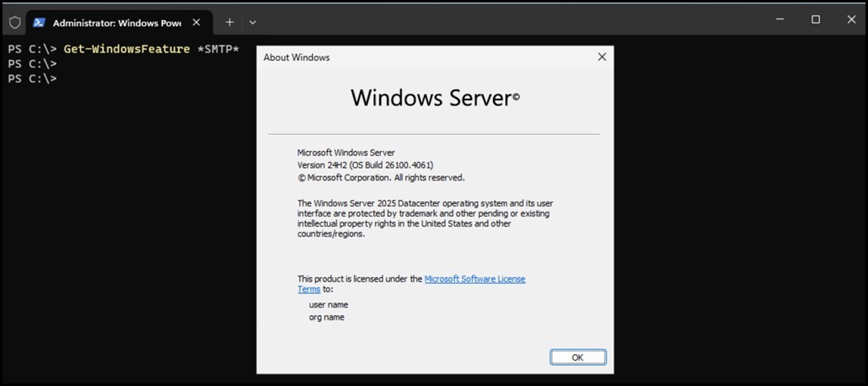Click the Microsoft Windows Server line
868x386 pixels.
(346, 153)
